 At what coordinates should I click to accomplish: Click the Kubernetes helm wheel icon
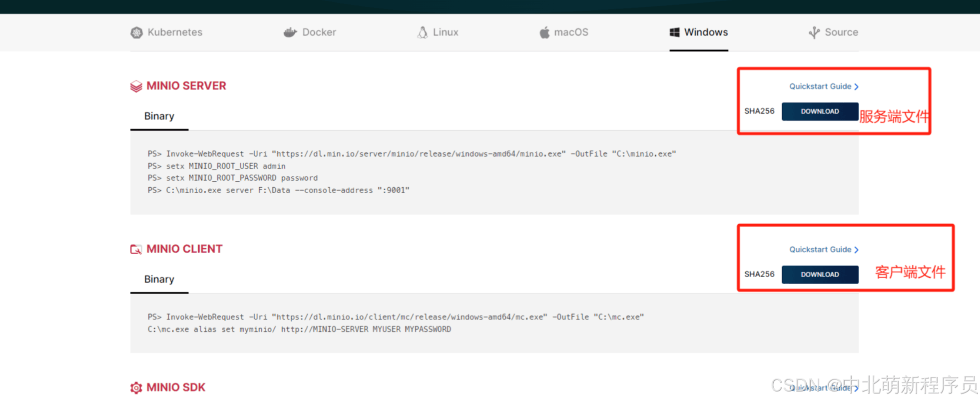[x=136, y=32]
